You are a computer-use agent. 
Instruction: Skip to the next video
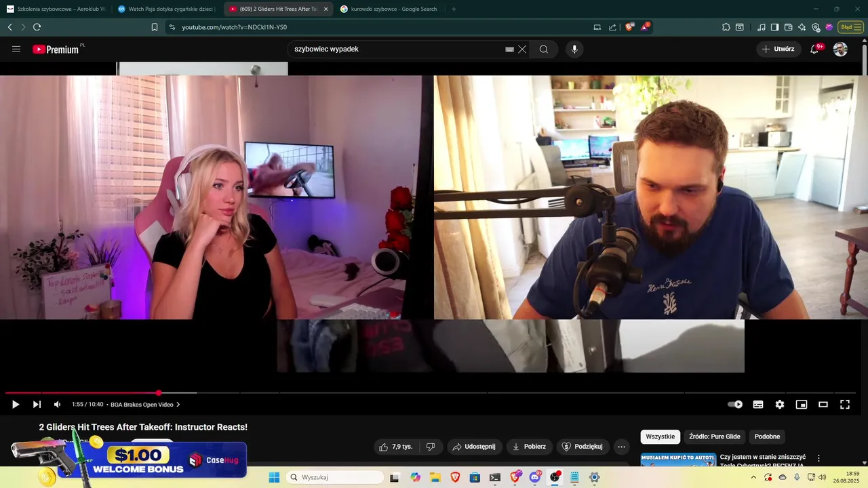[x=37, y=405]
